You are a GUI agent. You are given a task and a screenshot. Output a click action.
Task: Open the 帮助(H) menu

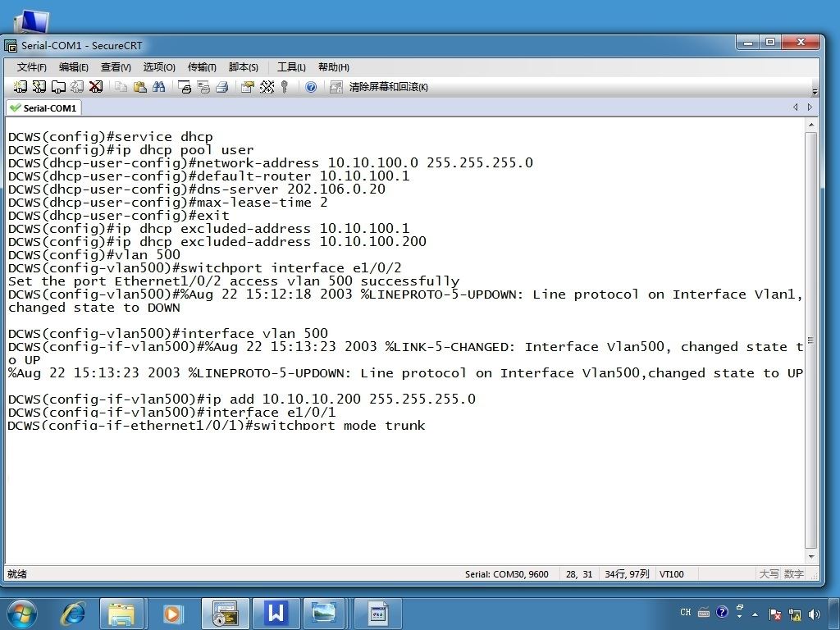tap(333, 67)
